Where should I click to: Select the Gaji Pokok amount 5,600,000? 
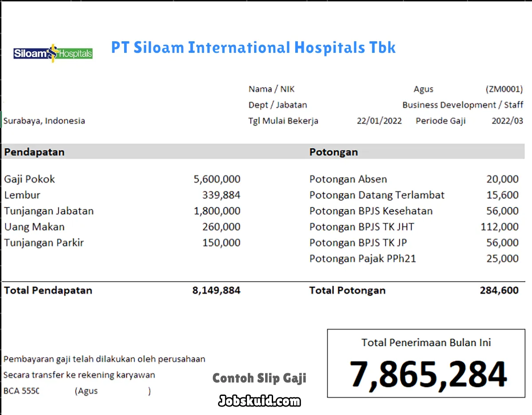[x=217, y=179]
